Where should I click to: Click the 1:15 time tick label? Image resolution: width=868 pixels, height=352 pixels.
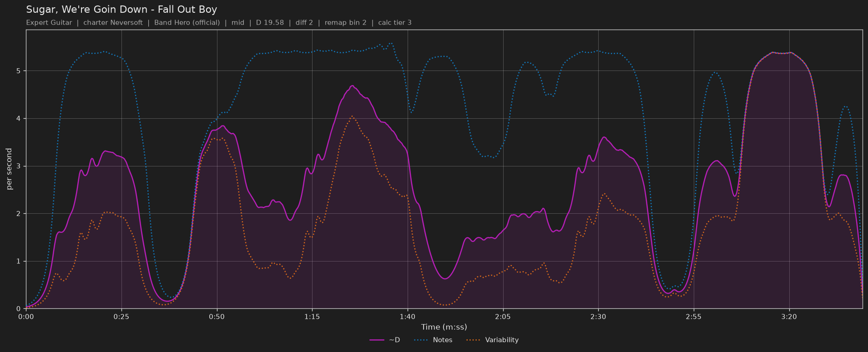(312, 317)
